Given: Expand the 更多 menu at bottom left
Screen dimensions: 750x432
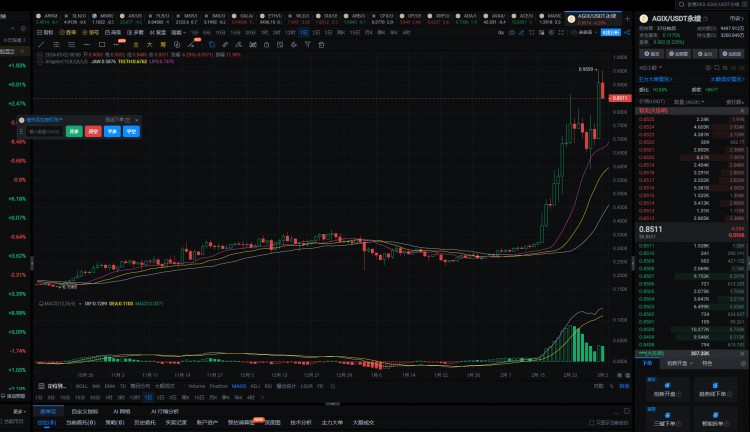Looking at the screenshot, I should [x=19, y=411].
